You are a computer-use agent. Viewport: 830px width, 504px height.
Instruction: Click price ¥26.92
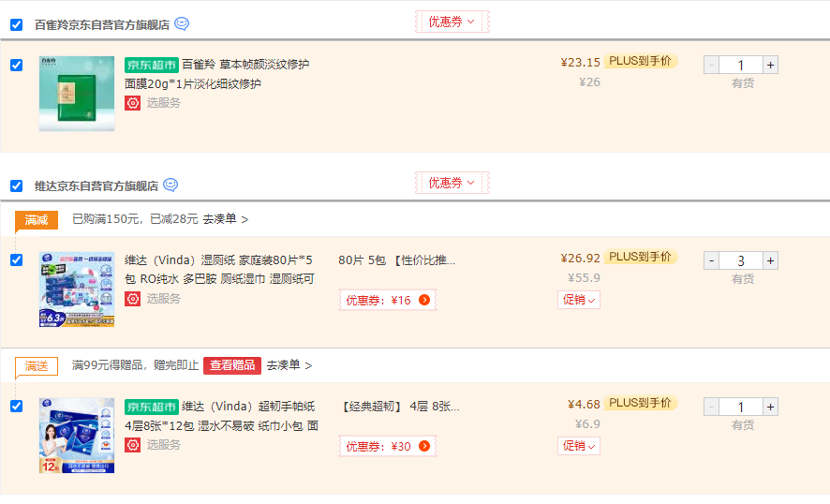coord(580,259)
